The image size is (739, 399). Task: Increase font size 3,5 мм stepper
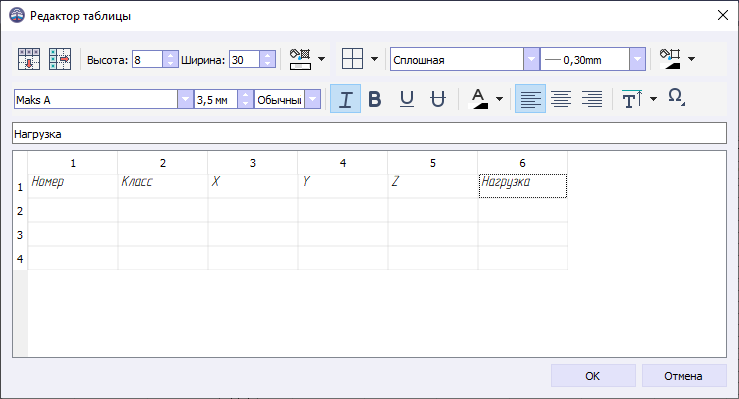(x=245, y=95)
